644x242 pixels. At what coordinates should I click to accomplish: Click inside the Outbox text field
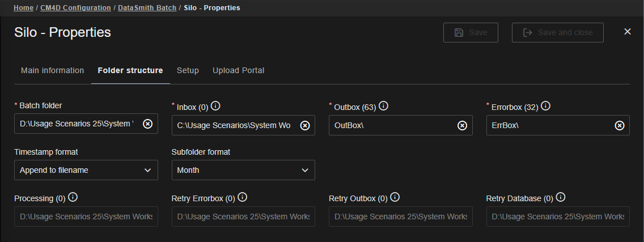[x=391, y=125]
